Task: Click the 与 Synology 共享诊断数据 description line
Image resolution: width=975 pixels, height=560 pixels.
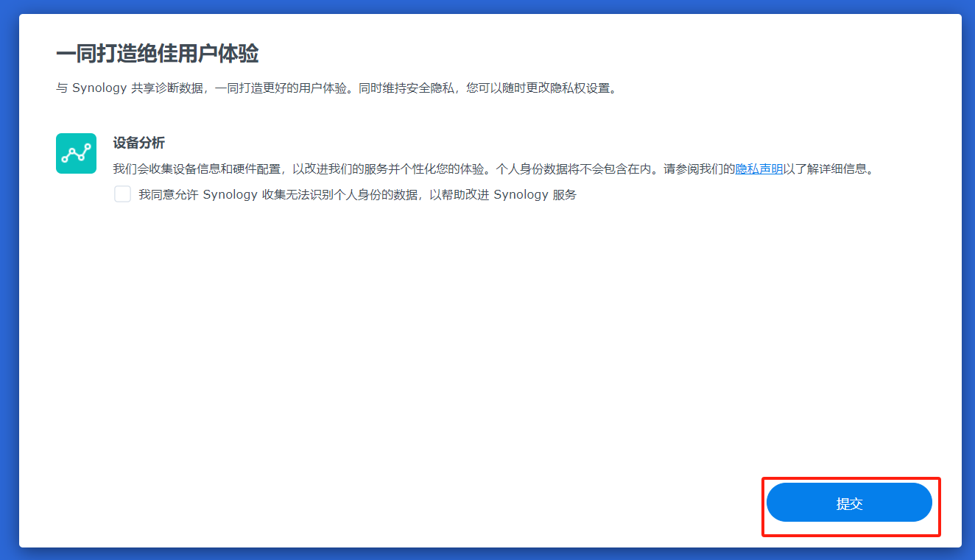Action: click(x=337, y=88)
